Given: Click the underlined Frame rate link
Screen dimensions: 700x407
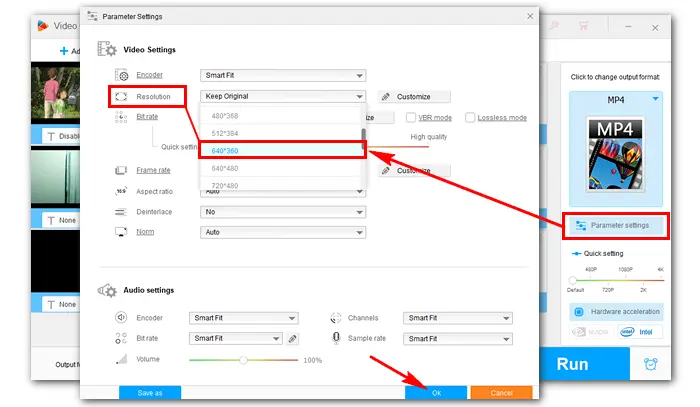Looking at the screenshot, I should 153,170.
